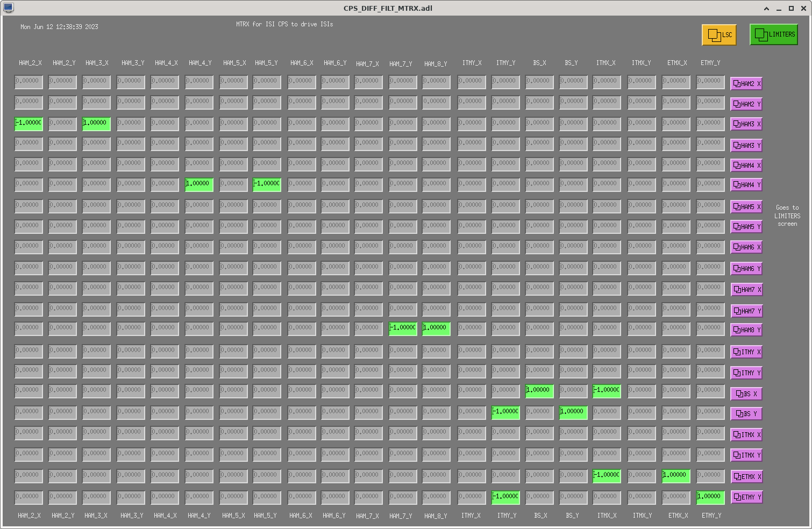
Task: Click green 1.00000 field in HAM8 Y row, HAM_8_Y column
Action: point(436,328)
